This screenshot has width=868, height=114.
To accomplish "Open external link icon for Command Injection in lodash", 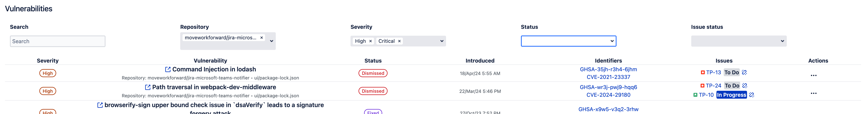I will coord(167,69).
